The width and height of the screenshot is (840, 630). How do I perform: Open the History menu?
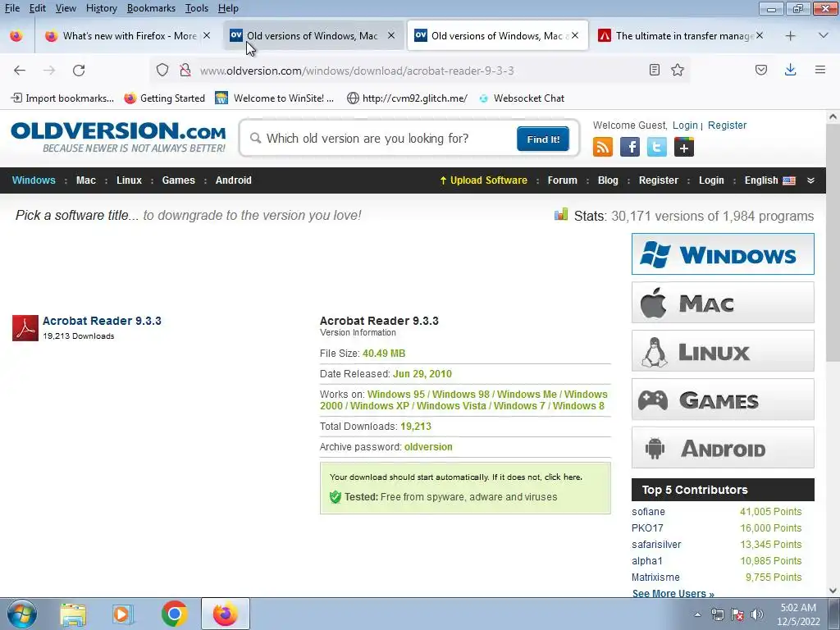[x=101, y=8]
